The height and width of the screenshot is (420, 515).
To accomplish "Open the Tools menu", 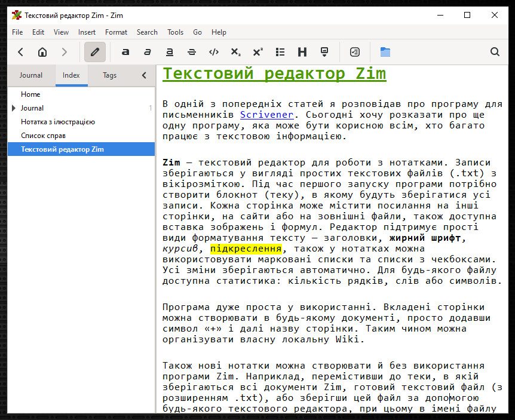I will pyautogui.click(x=175, y=32).
